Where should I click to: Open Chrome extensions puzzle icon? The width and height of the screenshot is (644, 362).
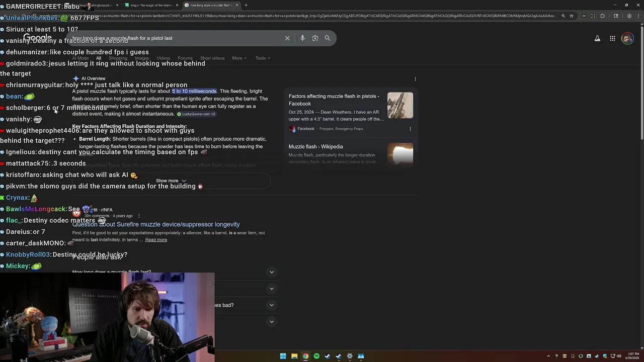(603, 16)
